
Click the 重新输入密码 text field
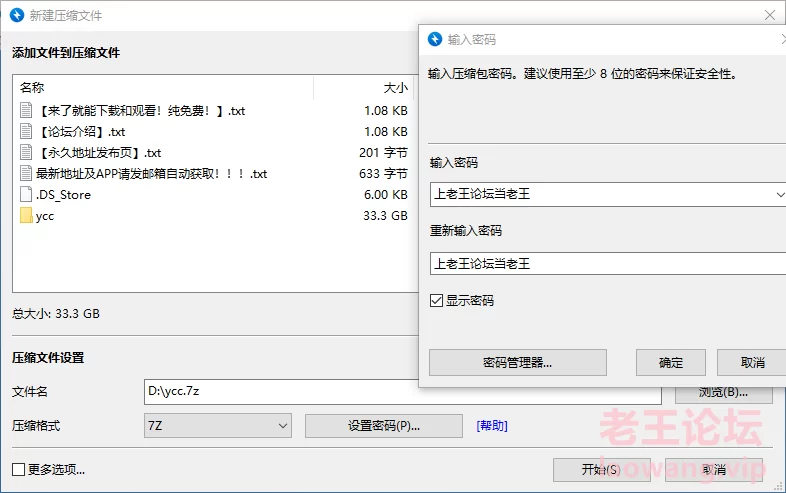coord(608,263)
